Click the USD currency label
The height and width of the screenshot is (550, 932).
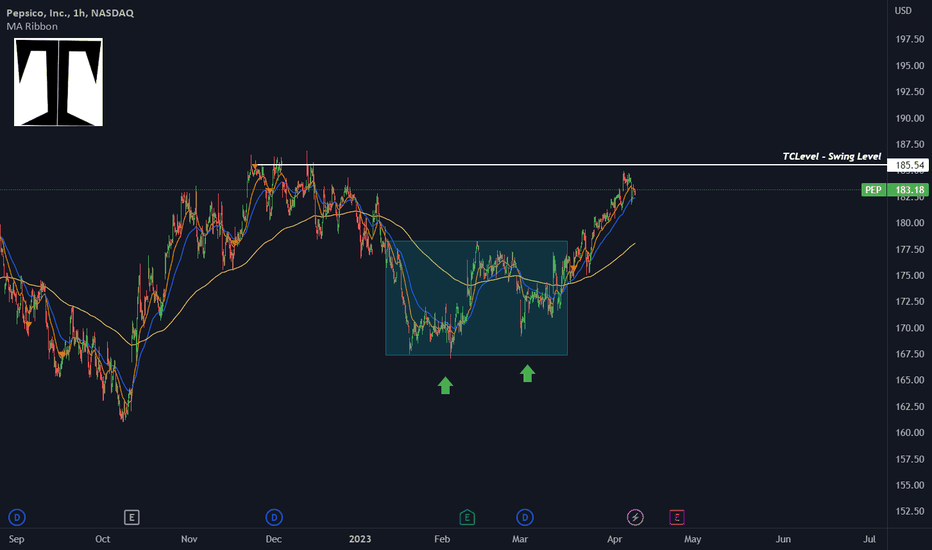[903, 11]
